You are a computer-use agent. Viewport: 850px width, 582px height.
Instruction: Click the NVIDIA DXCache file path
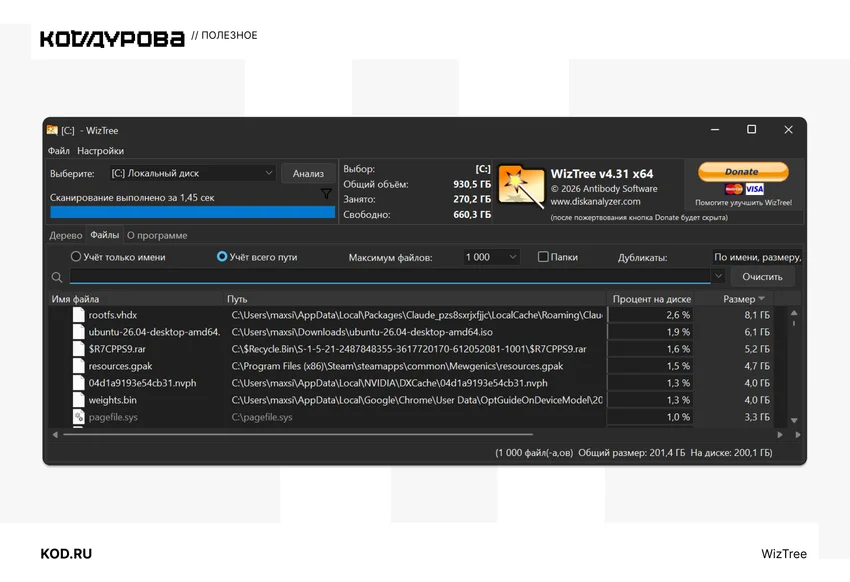[389, 383]
